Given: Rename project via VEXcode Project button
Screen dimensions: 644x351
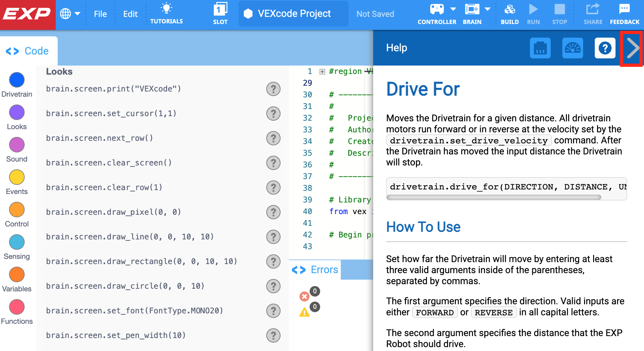Looking at the screenshot, I should tap(293, 14).
